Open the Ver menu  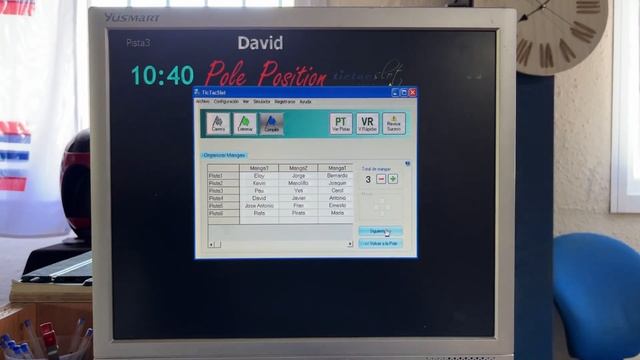pos(246,102)
